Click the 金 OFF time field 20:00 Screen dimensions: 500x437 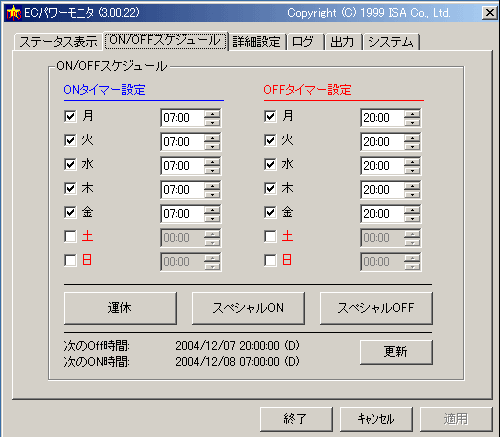click(383, 214)
